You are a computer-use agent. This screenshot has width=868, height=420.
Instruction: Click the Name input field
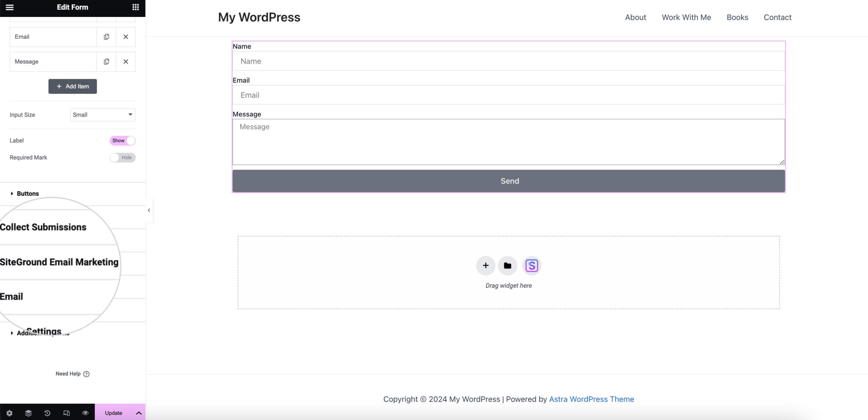point(509,61)
